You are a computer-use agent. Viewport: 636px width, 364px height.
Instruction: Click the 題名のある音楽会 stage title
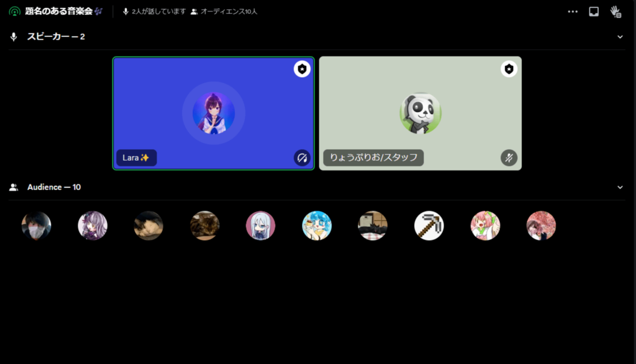pos(58,12)
